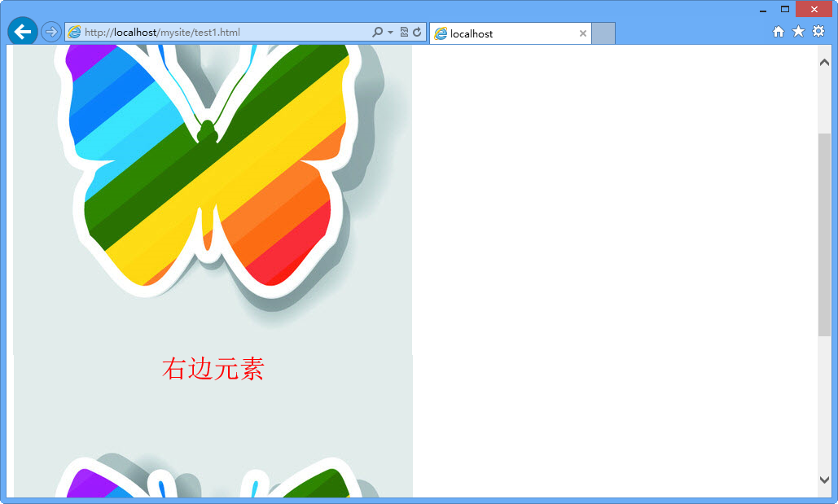Expand the address bar autocomplete dropdown arrow
The width and height of the screenshot is (838, 504).
(x=391, y=33)
